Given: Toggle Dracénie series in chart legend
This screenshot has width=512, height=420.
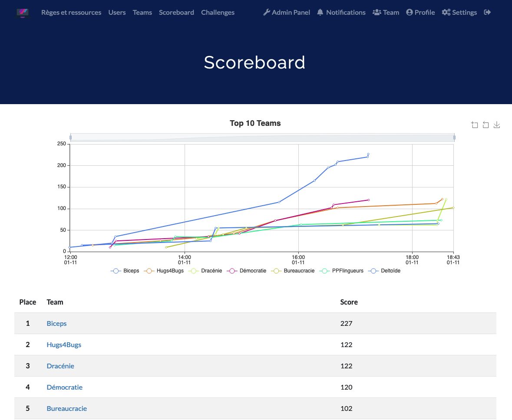Looking at the screenshot, I should pyautogui.click(x=205, y=271).
